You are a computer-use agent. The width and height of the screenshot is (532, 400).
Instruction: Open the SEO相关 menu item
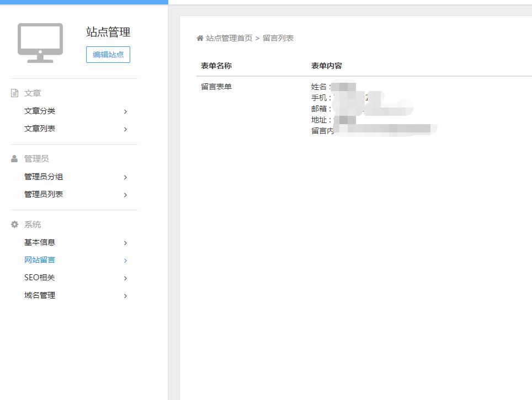40,278
